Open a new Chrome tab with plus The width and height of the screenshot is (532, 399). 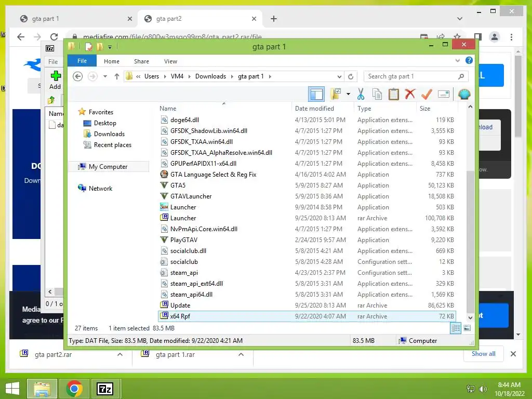point(274,19)
